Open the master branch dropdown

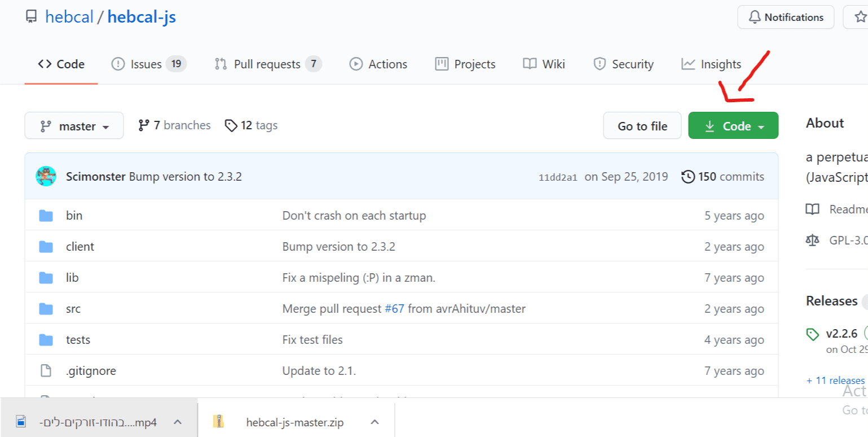(74, 126)
